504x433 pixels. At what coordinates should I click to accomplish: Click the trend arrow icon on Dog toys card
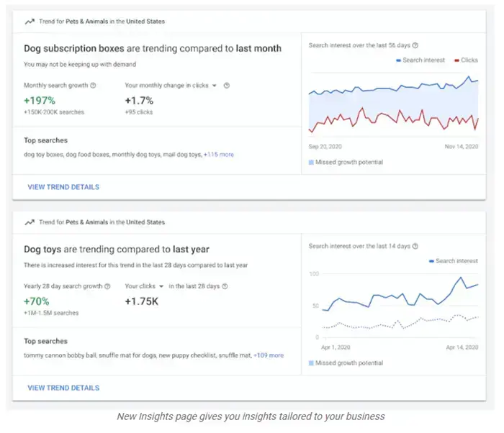coord(29,222)
